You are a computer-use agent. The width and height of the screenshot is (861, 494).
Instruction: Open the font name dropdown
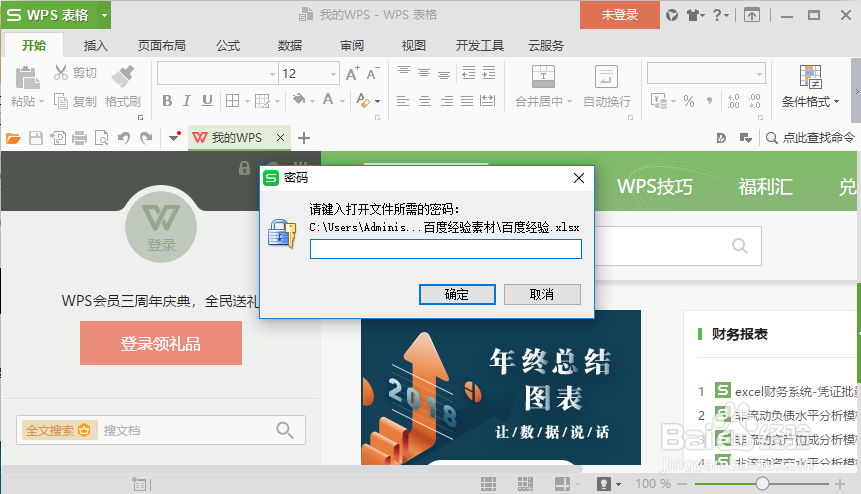[272, 74]
